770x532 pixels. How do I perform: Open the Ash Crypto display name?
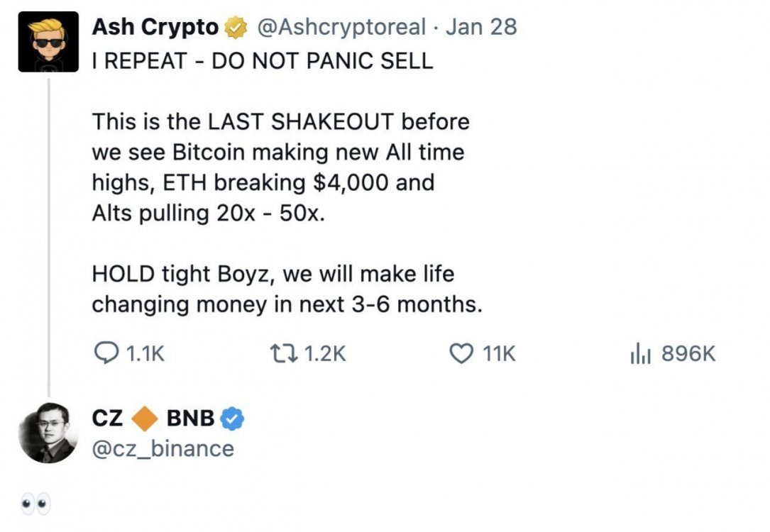[155, 28]
